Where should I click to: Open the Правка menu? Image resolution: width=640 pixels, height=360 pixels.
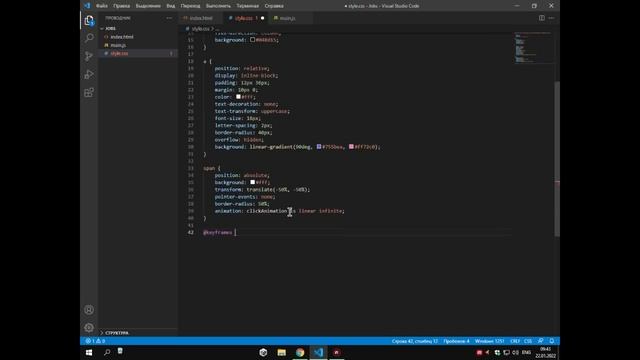[122, 6]
